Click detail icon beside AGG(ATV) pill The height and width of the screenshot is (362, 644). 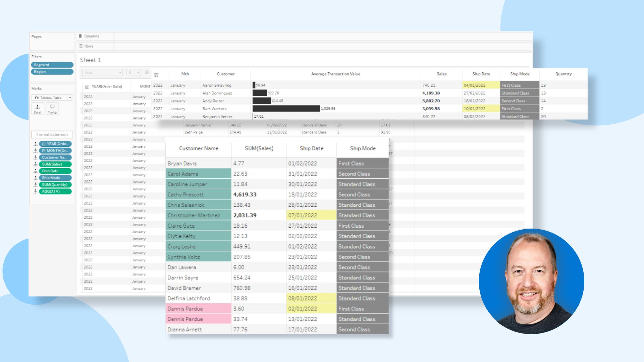point(35,192)
